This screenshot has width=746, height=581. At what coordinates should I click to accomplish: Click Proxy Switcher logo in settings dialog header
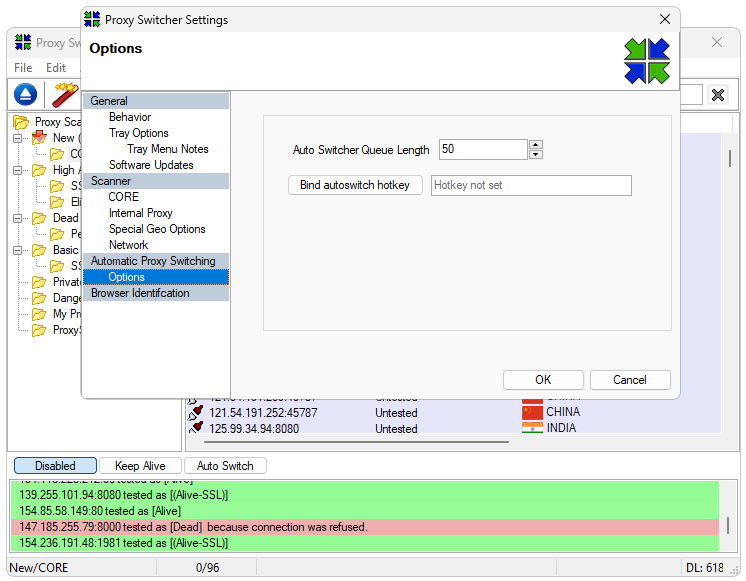[647, 61]
